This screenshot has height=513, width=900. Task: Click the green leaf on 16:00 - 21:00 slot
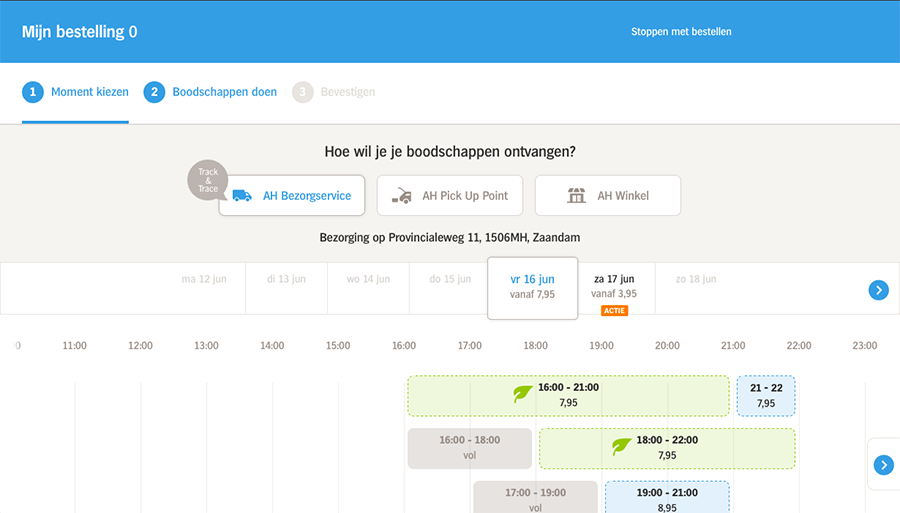point(522,394)
